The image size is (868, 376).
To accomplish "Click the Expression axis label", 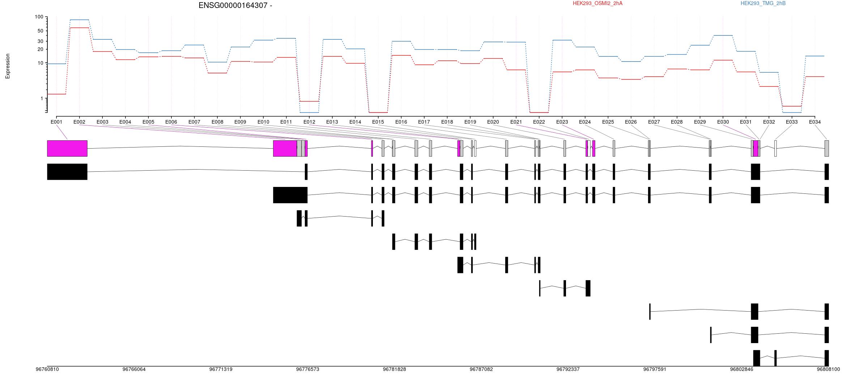I will 8,66.
